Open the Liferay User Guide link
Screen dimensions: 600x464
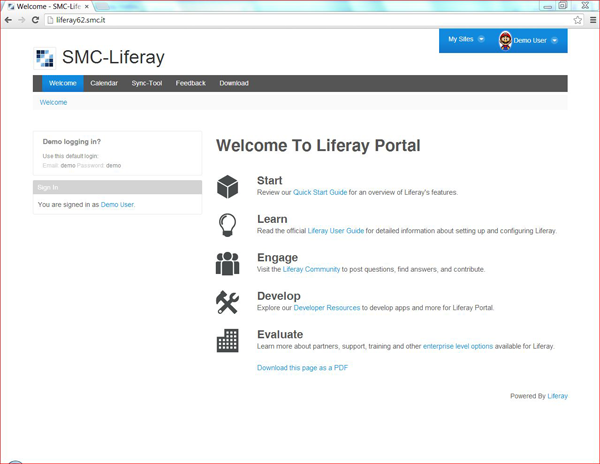(x=336, y=231)
